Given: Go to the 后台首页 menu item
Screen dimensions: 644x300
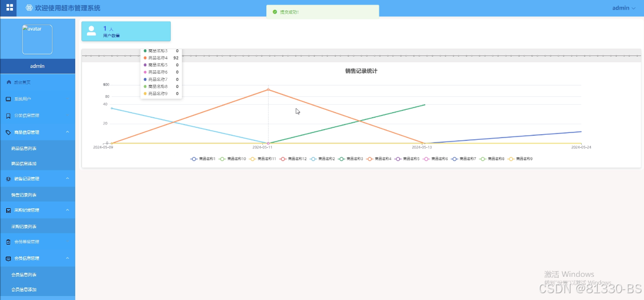Looking at the screenshot, I should click(x=37, y=82).
